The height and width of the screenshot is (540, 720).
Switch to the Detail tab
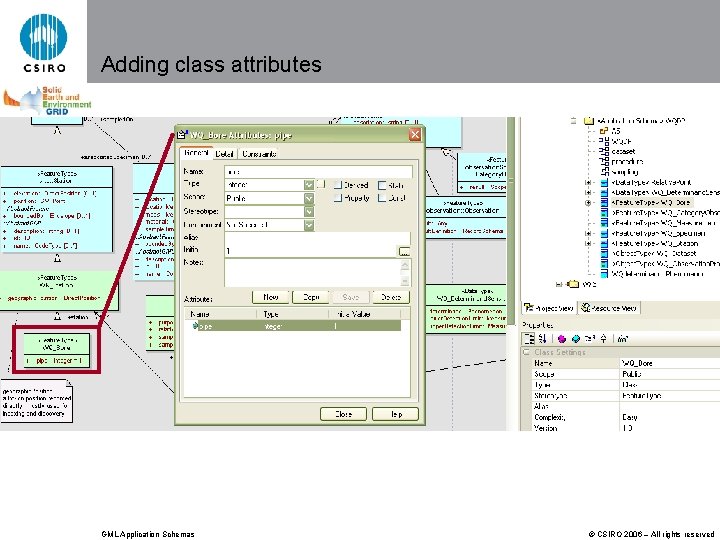click(x=224, y=154)
